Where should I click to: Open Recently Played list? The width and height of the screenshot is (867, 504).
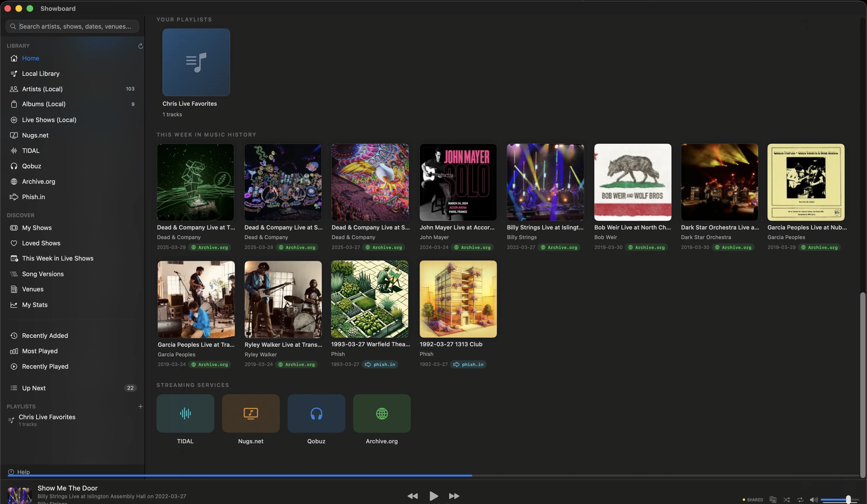(x=45, y=366)
